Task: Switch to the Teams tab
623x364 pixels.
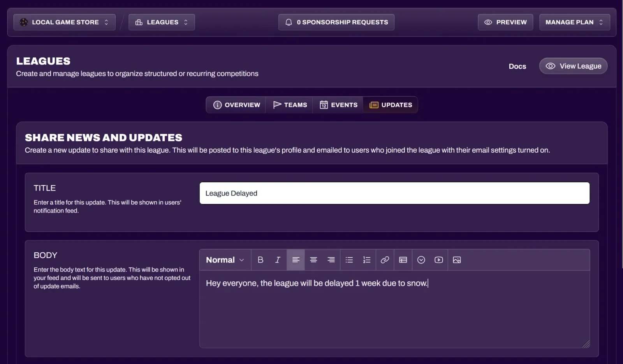Action: [x=290, y=105]
